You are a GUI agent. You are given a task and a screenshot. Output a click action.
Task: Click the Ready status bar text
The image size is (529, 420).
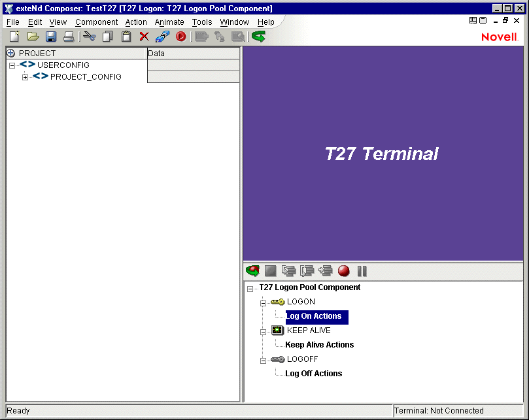coord(18,411)
